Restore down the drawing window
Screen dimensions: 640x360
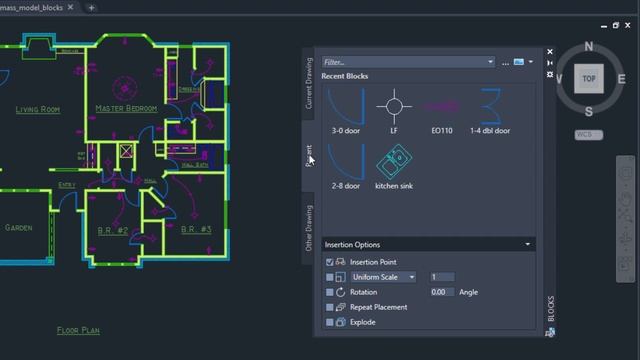point(616,25)
